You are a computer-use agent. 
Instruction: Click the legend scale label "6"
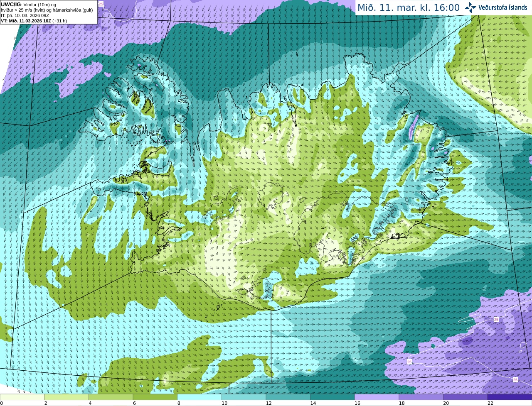point(134,403)
